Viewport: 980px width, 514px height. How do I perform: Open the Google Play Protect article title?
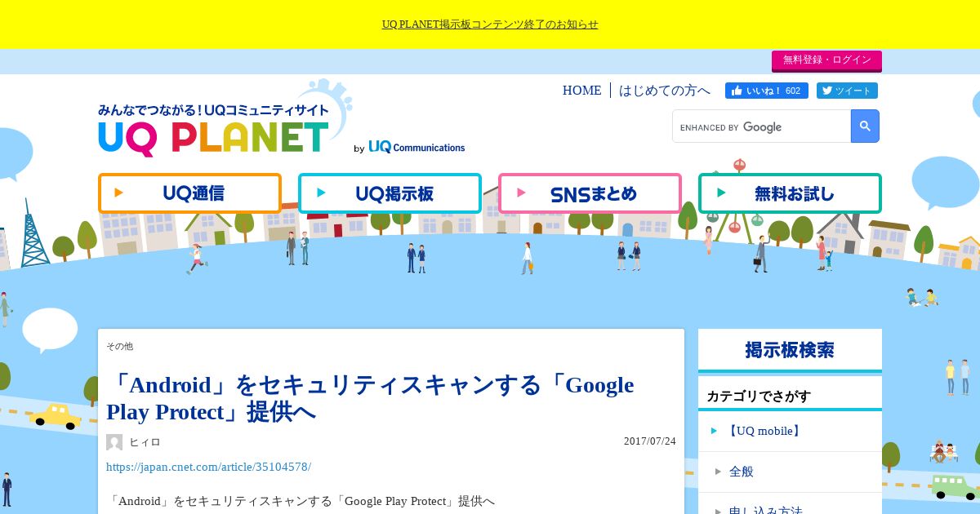[x=370, y=398]
